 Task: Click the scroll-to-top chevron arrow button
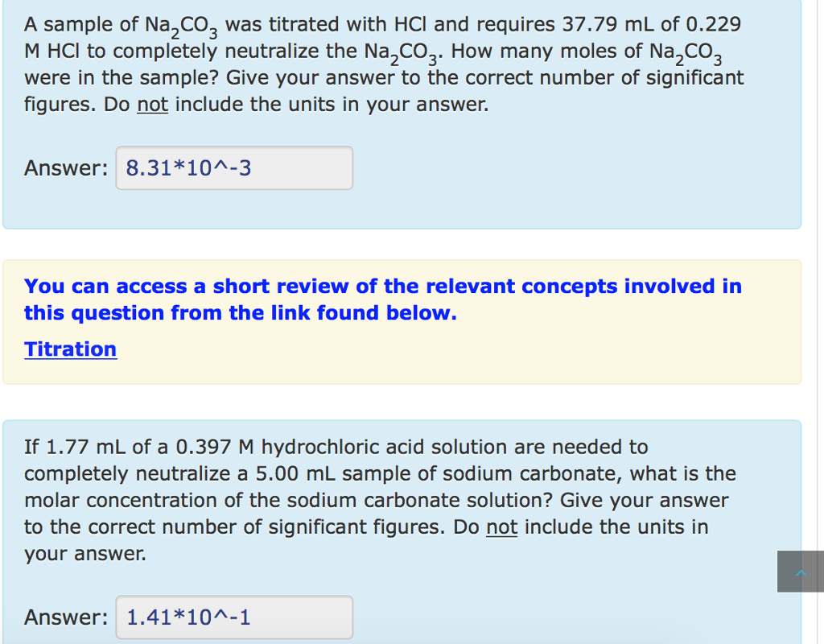pyautogui.click(x=800, y=572)
